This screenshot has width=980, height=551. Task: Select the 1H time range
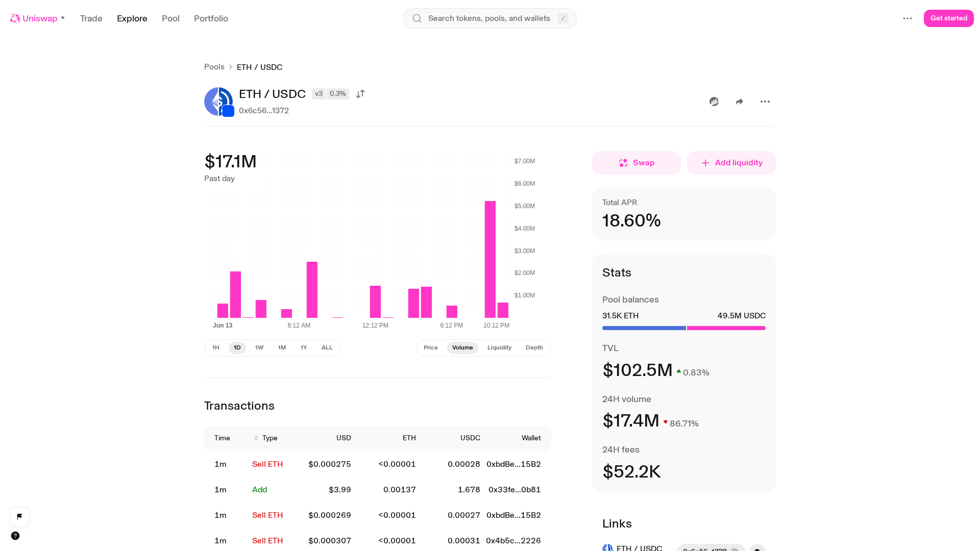(x=216, y=348)
